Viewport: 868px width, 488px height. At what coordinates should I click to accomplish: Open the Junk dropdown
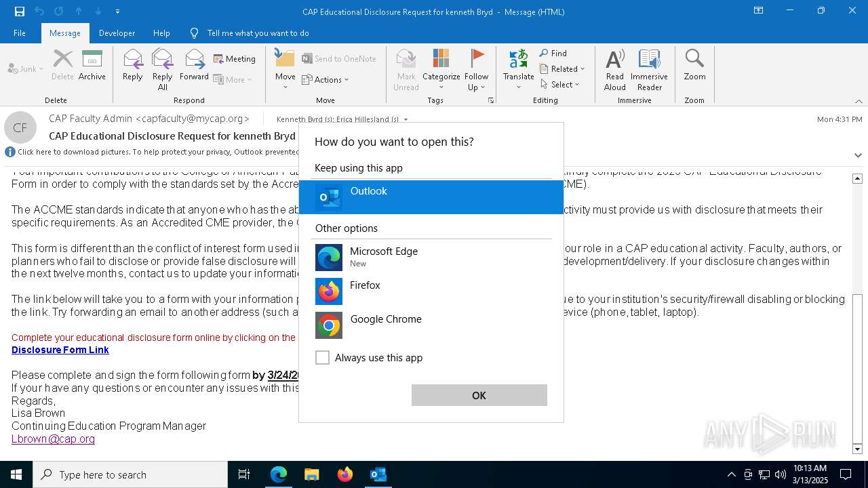tap(26, 68)
